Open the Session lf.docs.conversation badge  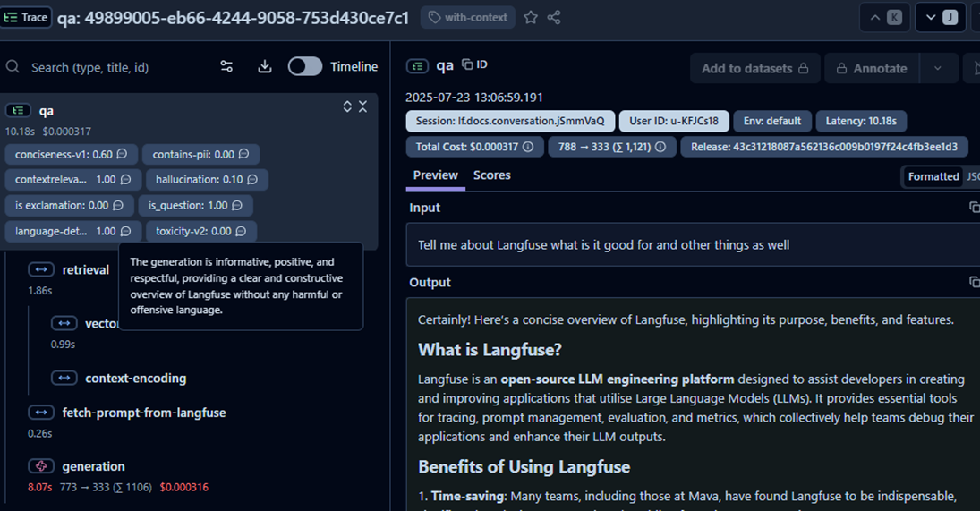point(510,121)
